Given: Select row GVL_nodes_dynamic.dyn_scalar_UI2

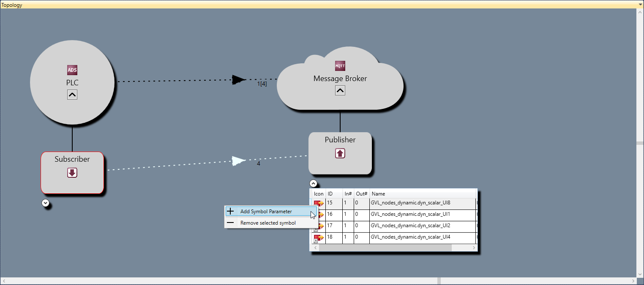Looking at the screenshot, I should [x=394, y=227].
